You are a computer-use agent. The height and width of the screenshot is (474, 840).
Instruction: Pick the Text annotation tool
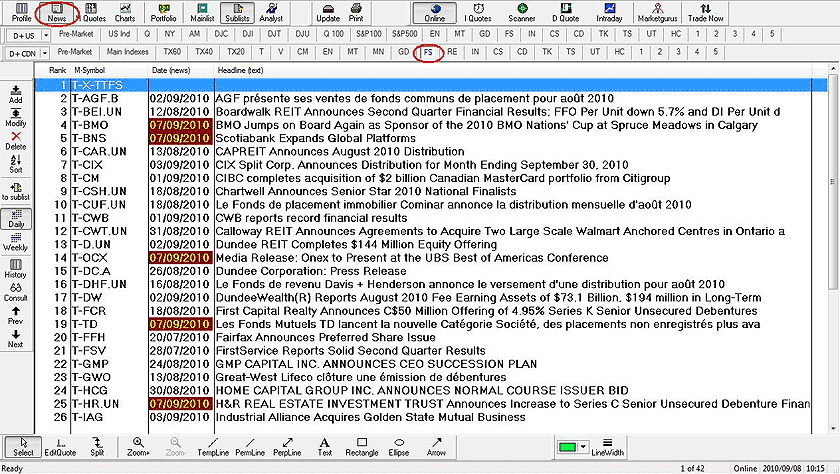(x=324, y=447)
